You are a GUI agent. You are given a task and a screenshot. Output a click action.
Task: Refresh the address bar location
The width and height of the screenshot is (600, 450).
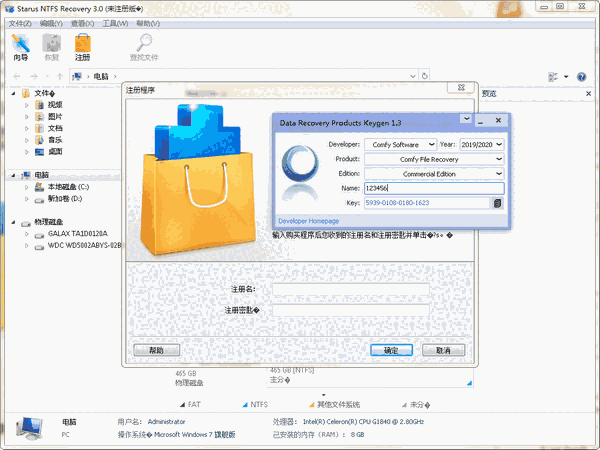(x=424, y=76)
